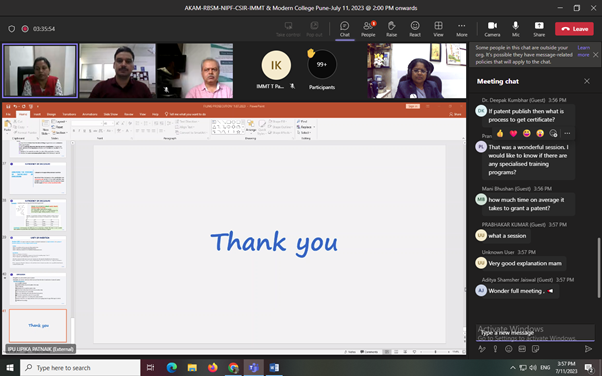Raise your hand in the meeting
Image resolution: width=602 pixels, height=376 pixels.
pos(391,29)
